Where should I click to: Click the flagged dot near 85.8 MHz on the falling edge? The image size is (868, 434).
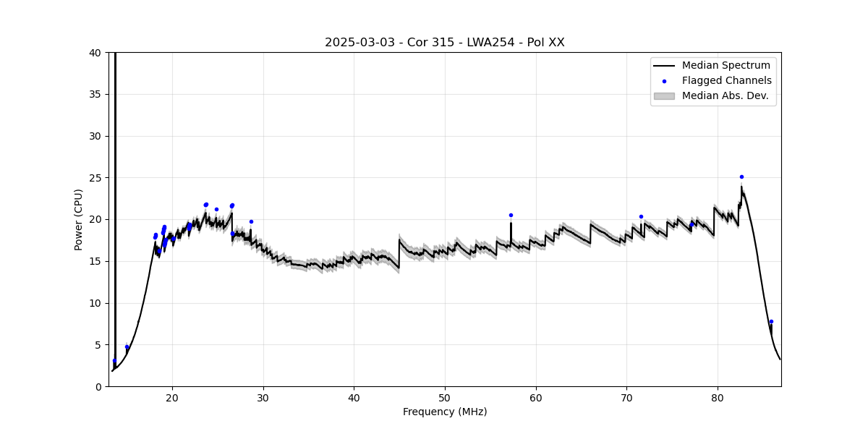coord(771,321)
